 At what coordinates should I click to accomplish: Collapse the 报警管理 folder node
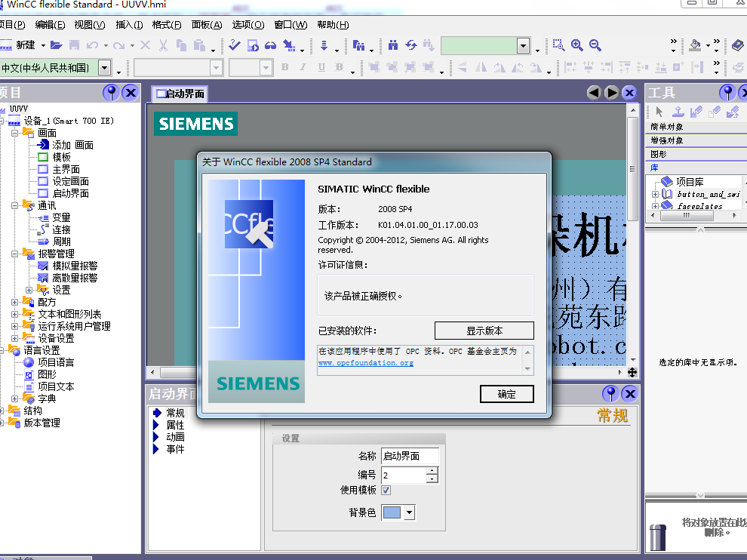click(x=15, y=254)
